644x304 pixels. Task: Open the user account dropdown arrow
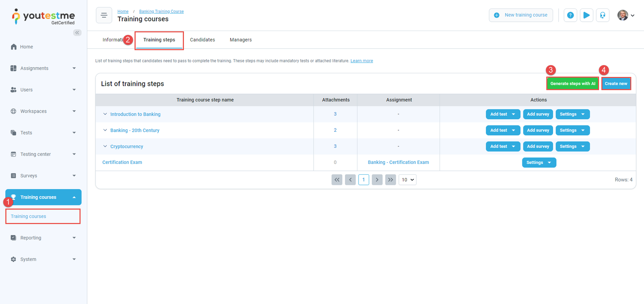[633, 16]
